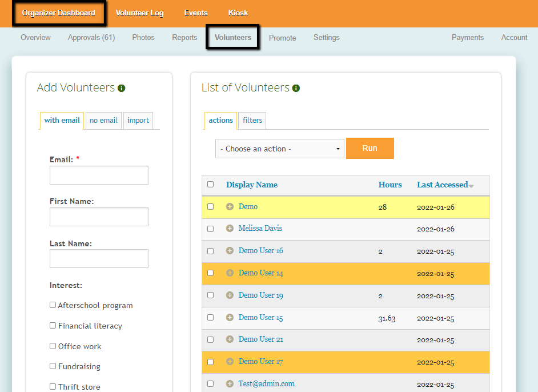Image resolution: width=538 pixels, height=392 pixels.
Task: Open the Choose an action dropdown
Action: coord(279,149)
